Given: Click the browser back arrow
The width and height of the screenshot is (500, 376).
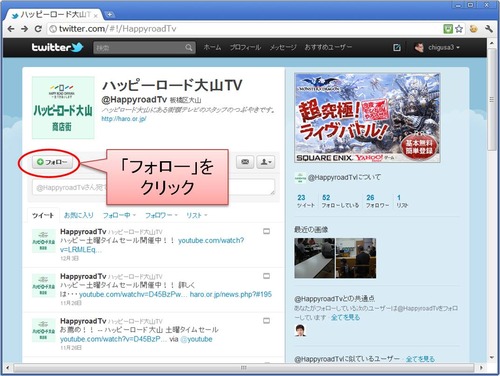Looking at the screenshot, I should point(11,29).
